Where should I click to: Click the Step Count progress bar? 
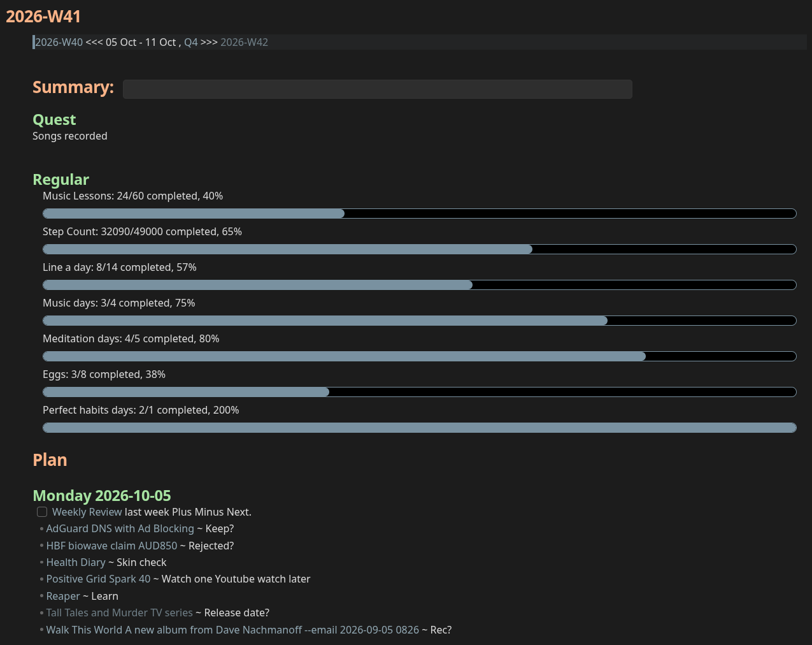click(420, 249)
